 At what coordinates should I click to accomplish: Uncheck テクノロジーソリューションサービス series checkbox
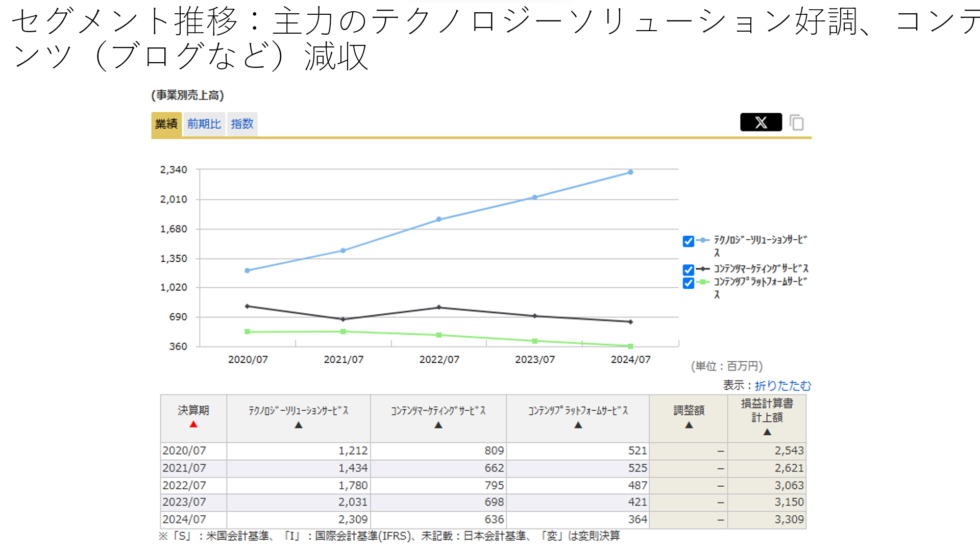(x=688, y=241)
